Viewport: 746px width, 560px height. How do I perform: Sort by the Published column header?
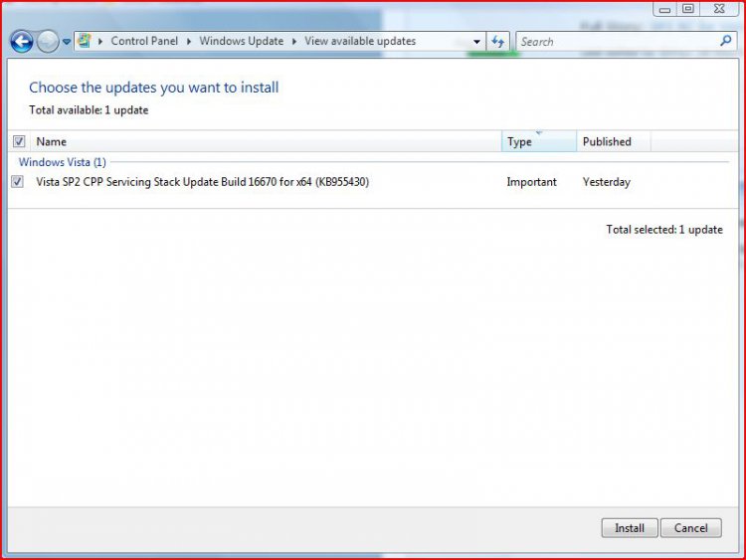click(614, 142)
